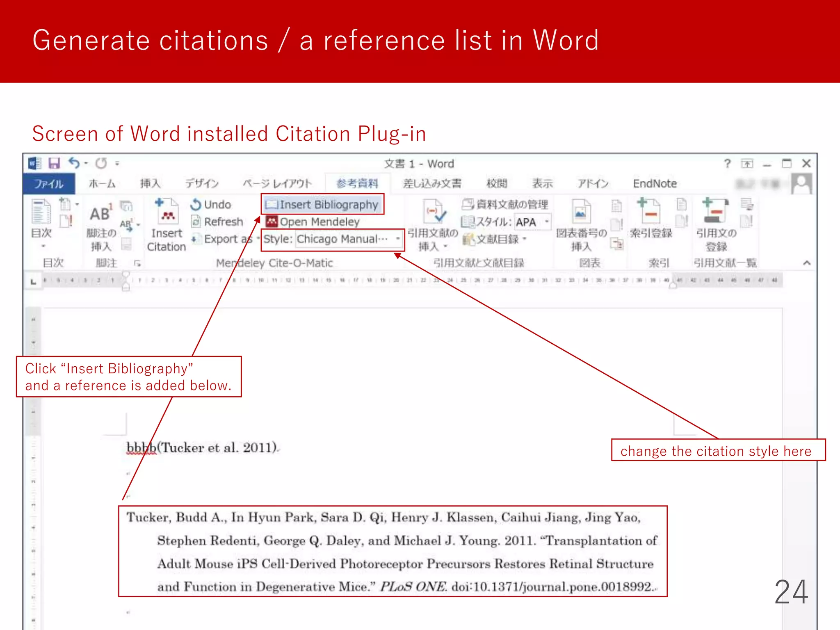Click Mendeley Undo button
Screen dimensions: 840x630
[211, 204]
